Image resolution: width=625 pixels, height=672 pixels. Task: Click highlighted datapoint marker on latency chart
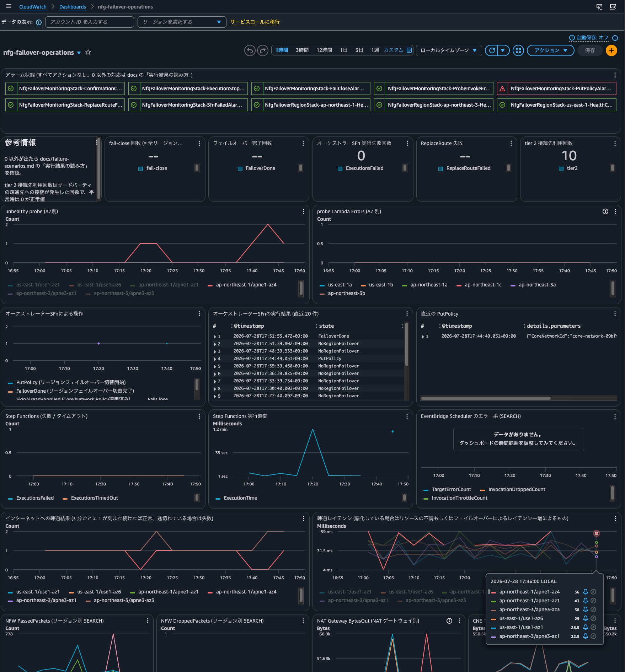click(597, 533)
